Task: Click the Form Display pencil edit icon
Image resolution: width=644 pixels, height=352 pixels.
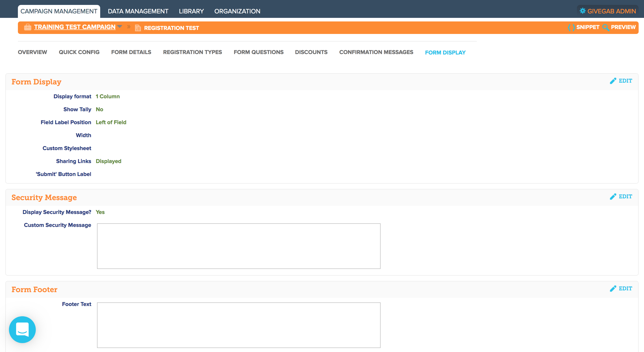Action: point(613,81)
